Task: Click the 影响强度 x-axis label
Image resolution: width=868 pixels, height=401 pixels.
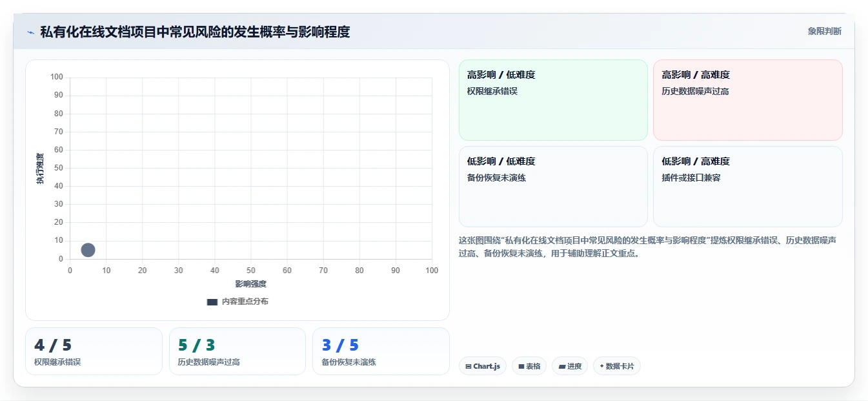Action: tap(250, 284)
